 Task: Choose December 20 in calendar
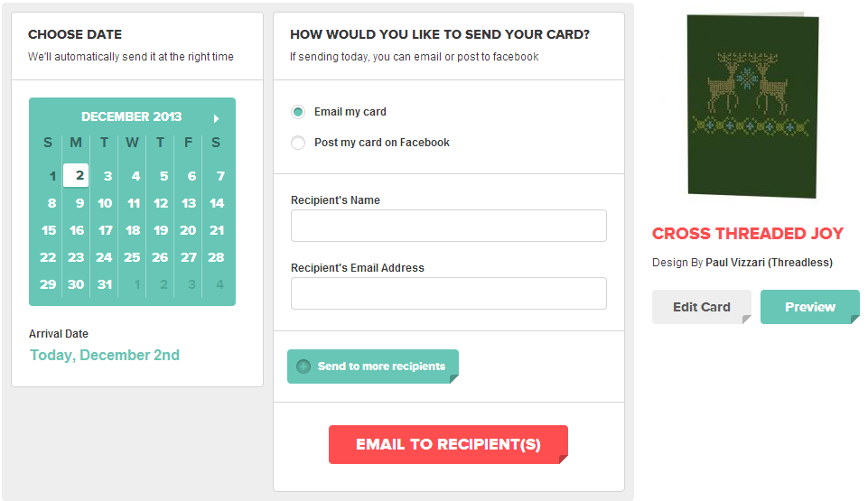coord(188,230)
